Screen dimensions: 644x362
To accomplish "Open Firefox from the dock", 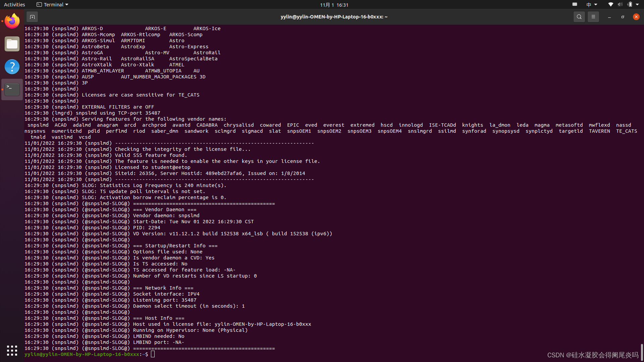I will [12, 21].
